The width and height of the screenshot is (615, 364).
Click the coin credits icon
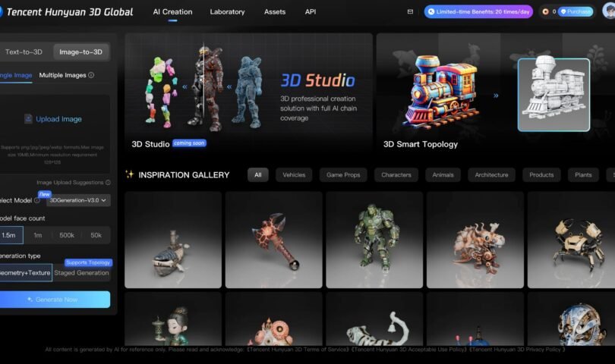click(x=545, y=12)
